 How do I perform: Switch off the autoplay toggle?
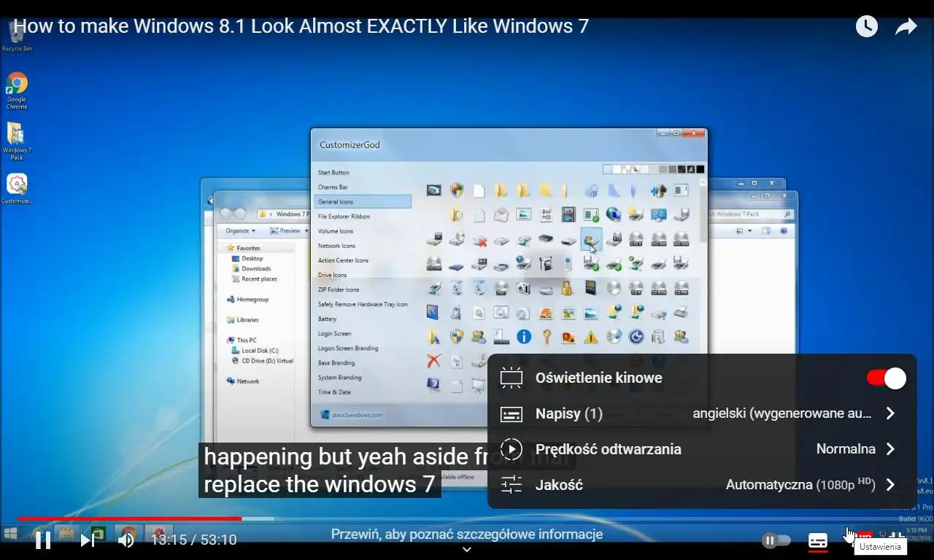(x=776, y=540)
